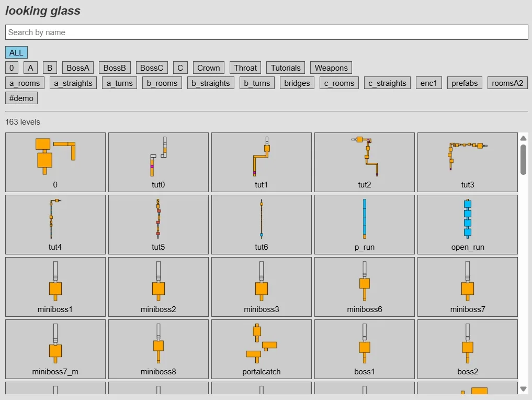The height and width of the screenshot is (400, 532).
Task: Open the tut0 level card
Action: [x=159, y=162]
